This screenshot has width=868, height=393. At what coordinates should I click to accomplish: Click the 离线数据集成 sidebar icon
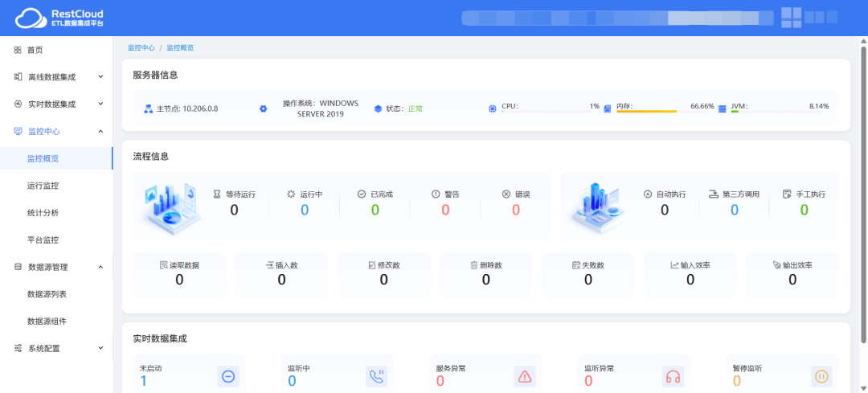(18, 77)
